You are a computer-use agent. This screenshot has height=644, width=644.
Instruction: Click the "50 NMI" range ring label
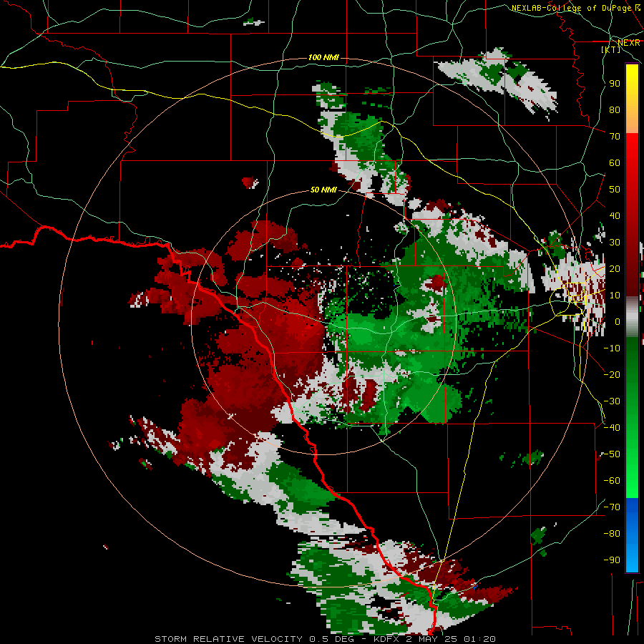tap(323, 190)
